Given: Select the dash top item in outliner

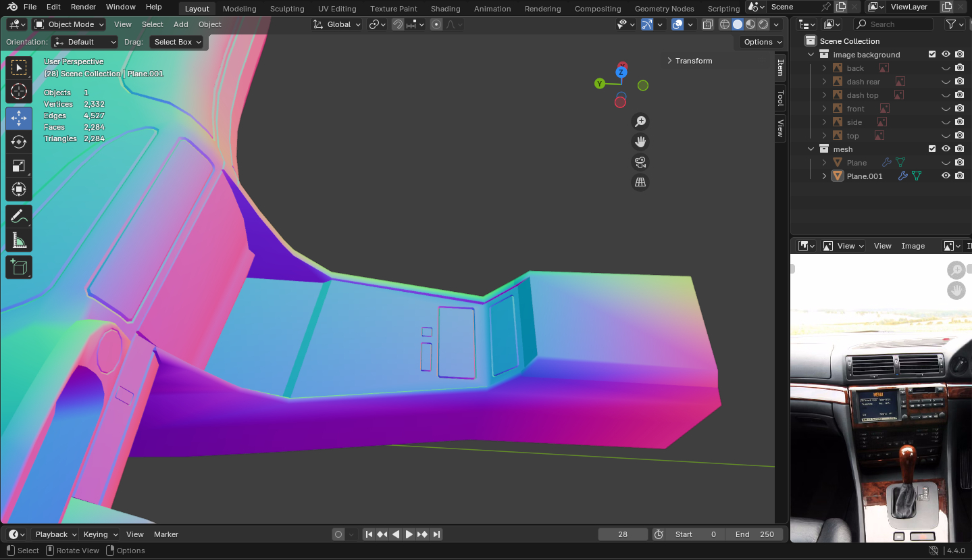Looking at the screenshot, I should tap(863, 95).
